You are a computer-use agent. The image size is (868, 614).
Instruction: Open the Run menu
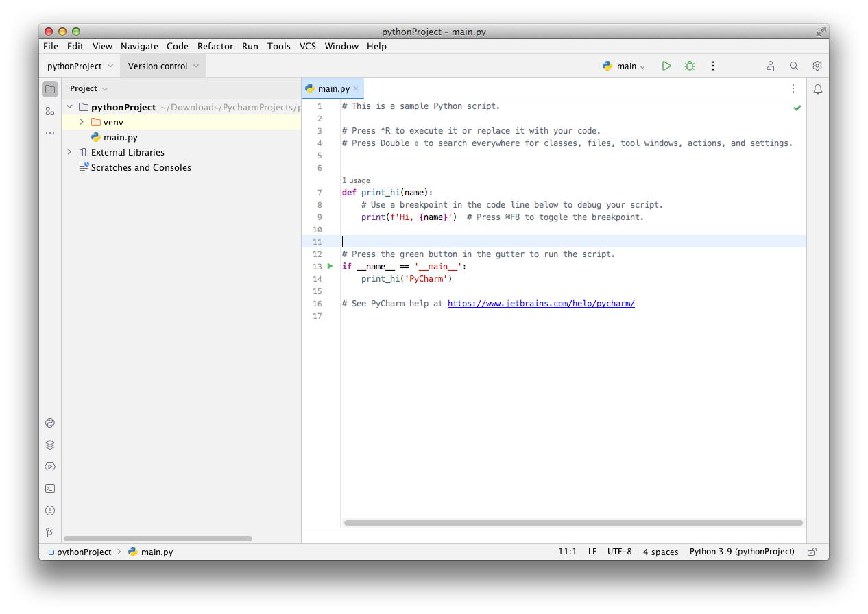[250, 46]
